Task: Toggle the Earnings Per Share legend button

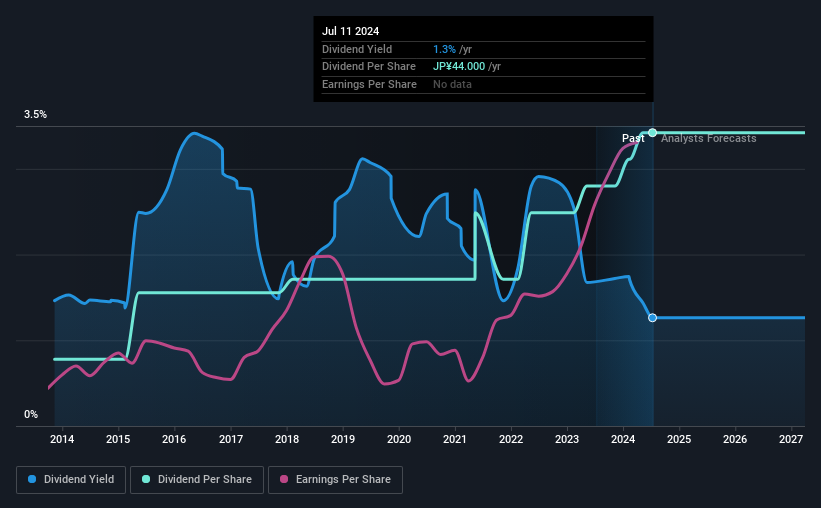Action: [x=335, y=480]
